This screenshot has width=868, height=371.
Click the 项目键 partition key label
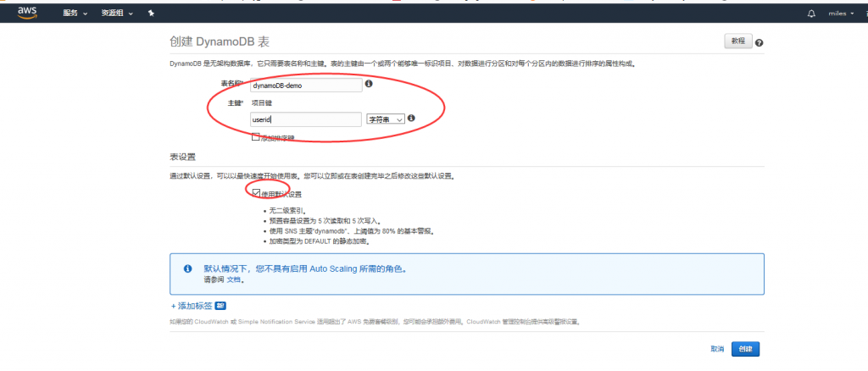click(262, 102)
